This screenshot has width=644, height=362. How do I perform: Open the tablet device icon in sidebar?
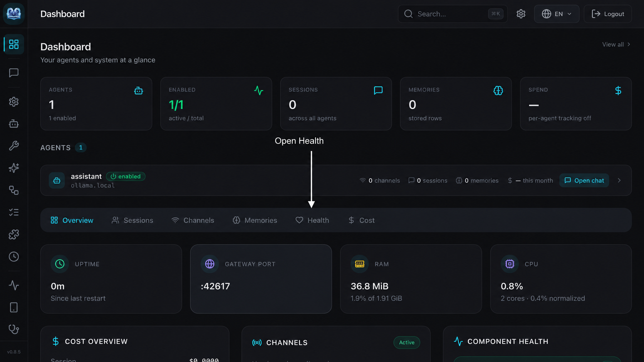14,307
